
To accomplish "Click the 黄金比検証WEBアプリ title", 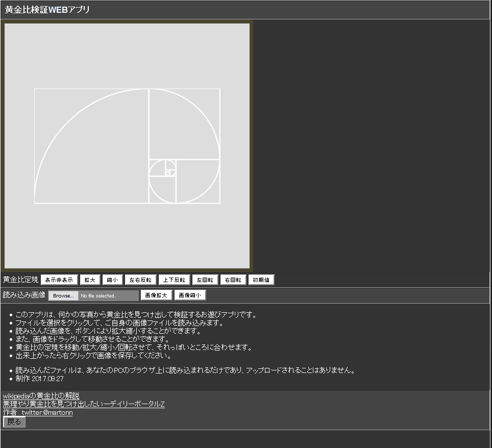I will tap(47, 10).
